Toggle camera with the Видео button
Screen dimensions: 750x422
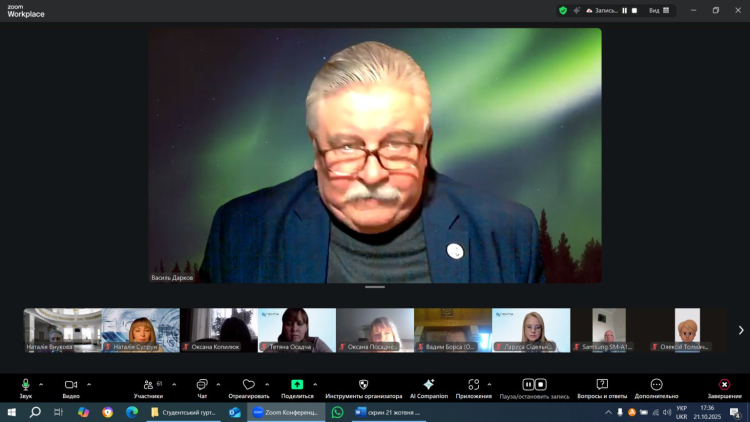pos(71,385)
